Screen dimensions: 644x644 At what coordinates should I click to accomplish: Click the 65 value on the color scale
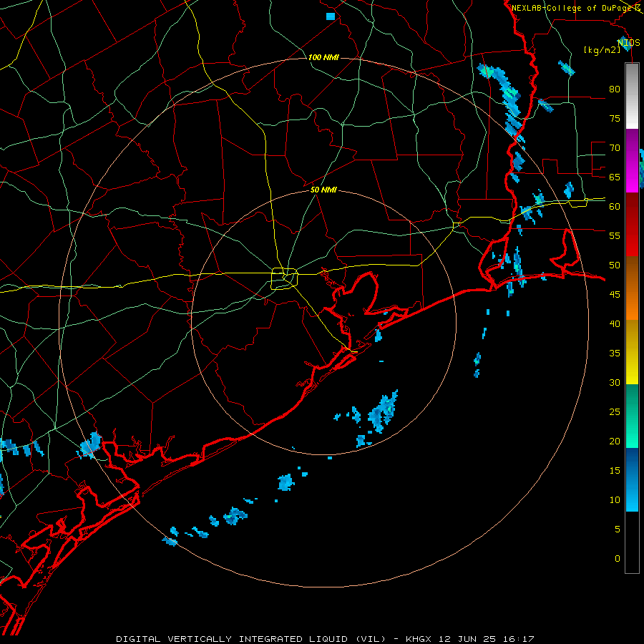[615, 177]
